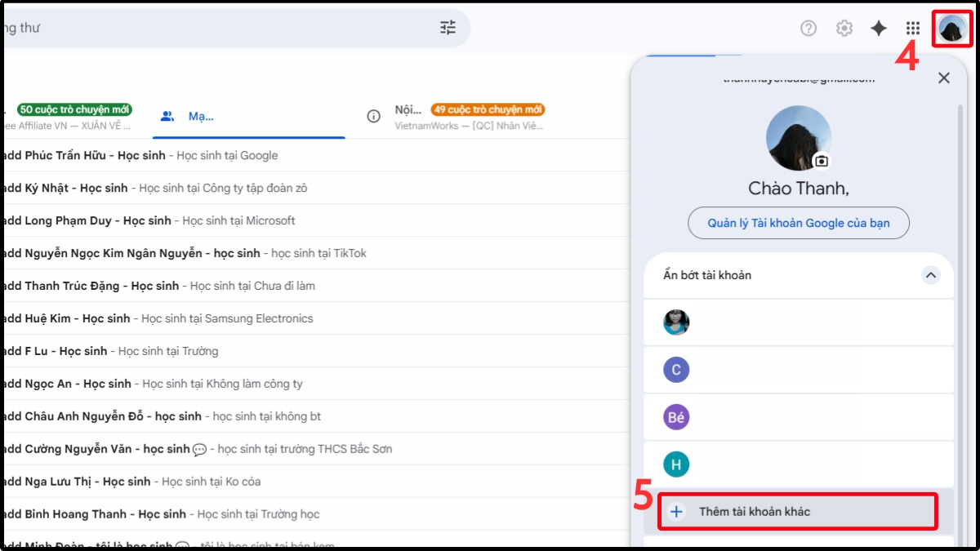Launch the Gemini sparkle feature
This screenshot has width=980, height=551.
click(878, 27)
